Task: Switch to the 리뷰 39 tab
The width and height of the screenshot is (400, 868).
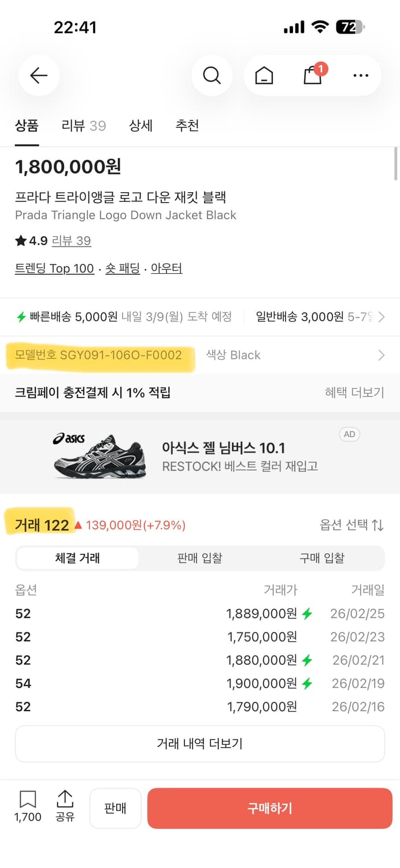Action: pyautogui.click(x=83, y=126)
